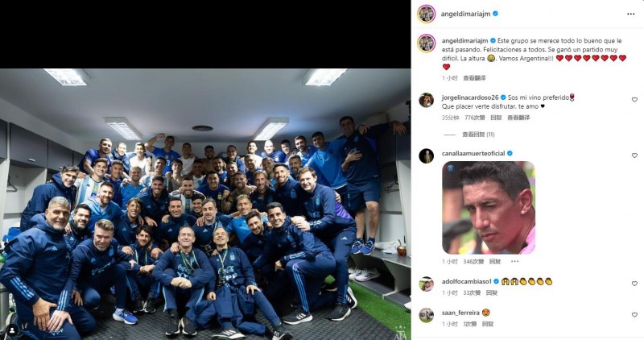Like canallaamuerteoficial's comment via the heart icon

pos(634,155)
